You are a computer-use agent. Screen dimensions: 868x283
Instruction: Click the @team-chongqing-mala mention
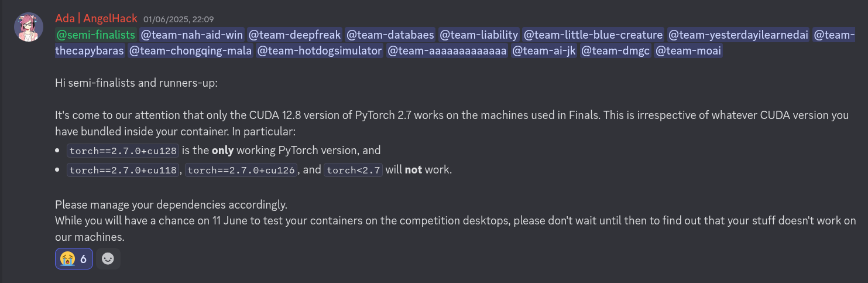tap(191, 51)
